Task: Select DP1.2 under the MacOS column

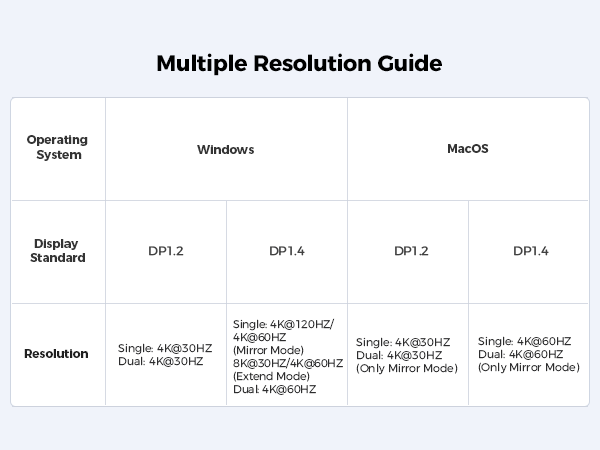Action: pos(411,251)
